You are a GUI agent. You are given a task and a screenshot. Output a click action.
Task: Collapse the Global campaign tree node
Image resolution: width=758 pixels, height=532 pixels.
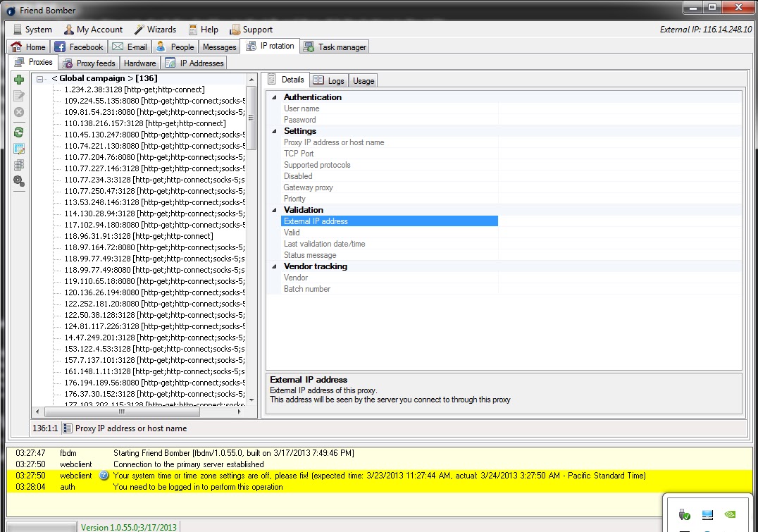39,79
